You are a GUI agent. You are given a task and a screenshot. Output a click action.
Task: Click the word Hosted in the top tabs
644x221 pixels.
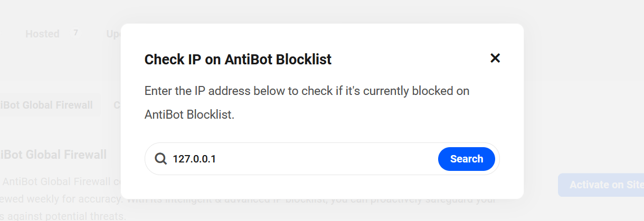42,34
